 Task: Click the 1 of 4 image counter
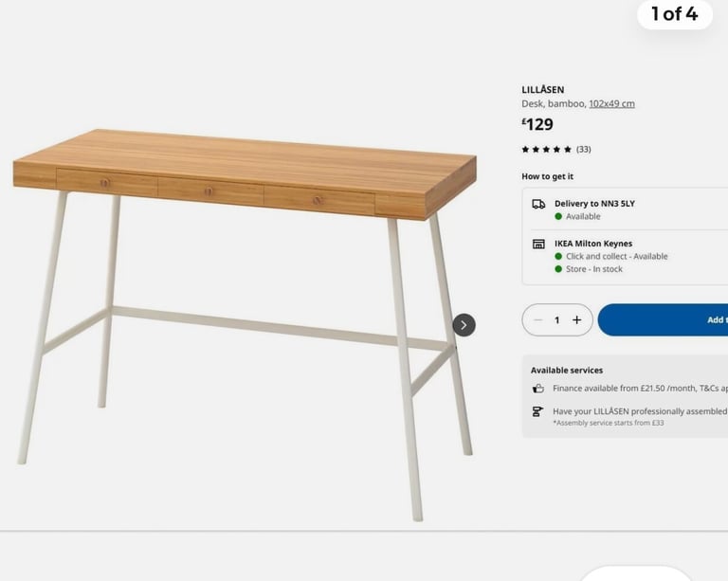click(x=675, y=14)
